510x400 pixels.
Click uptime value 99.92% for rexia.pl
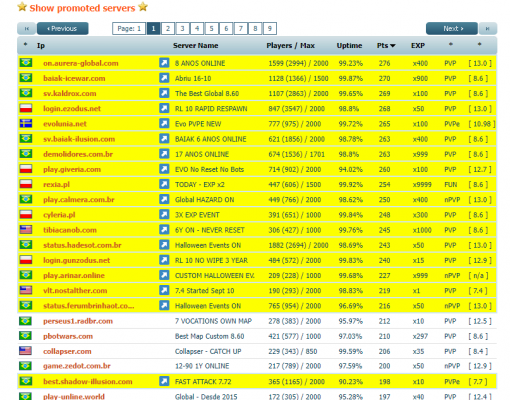point(351,184)
